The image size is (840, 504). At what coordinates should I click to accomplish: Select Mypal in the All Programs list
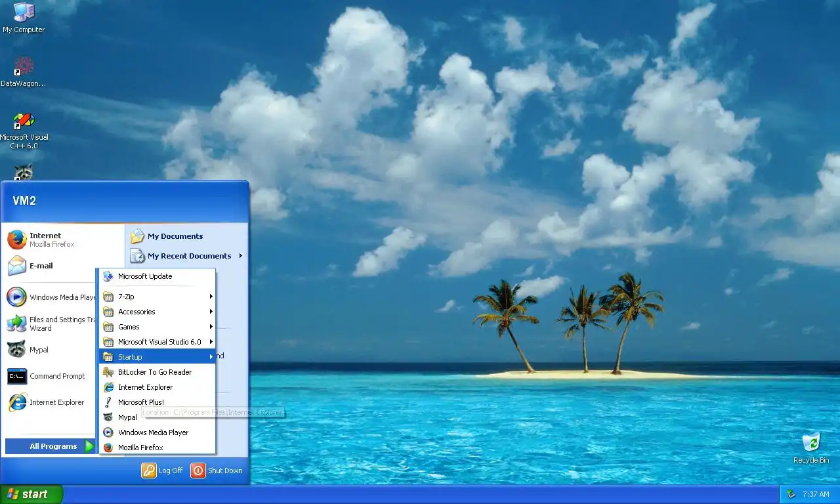pyautogui.click(x=157, y=417)
